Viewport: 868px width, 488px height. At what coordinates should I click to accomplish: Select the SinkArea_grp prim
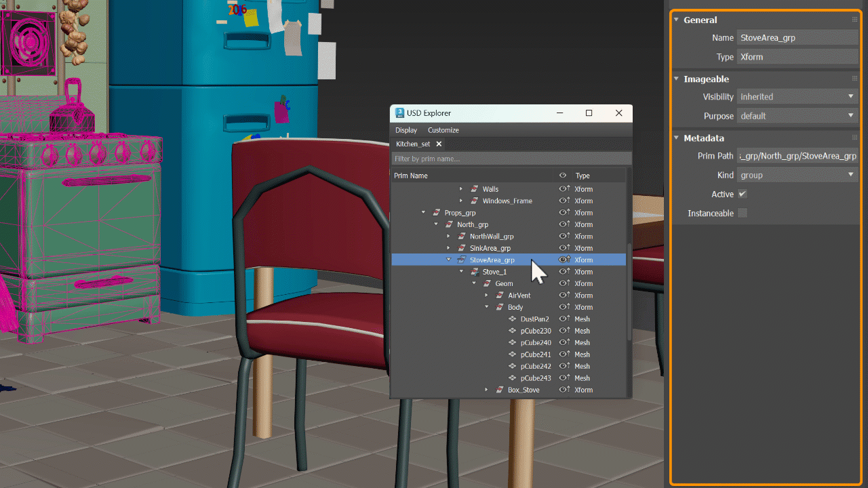(x=490, y=248)
